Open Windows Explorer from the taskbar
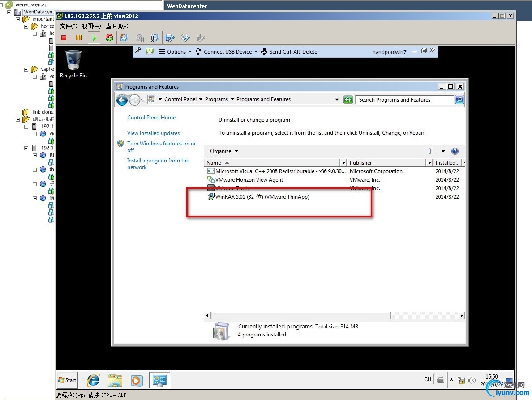The image size is (532, 400). pos(115,380)
